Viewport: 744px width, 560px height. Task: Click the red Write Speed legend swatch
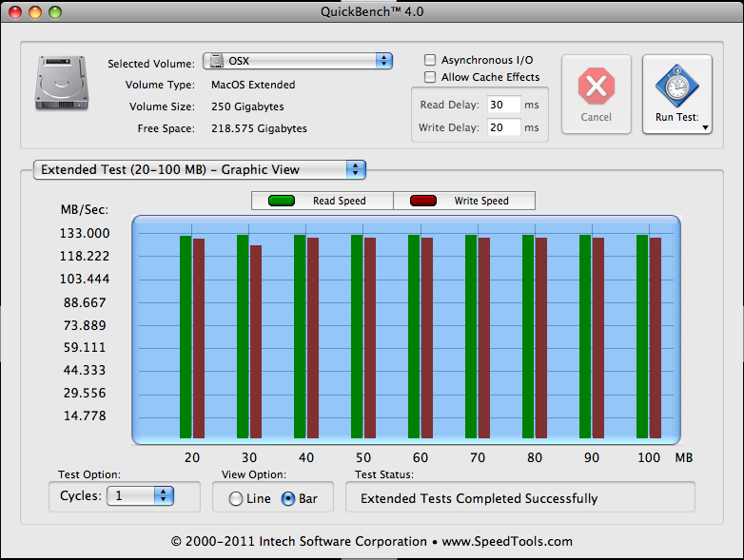[x=423, y=201]
